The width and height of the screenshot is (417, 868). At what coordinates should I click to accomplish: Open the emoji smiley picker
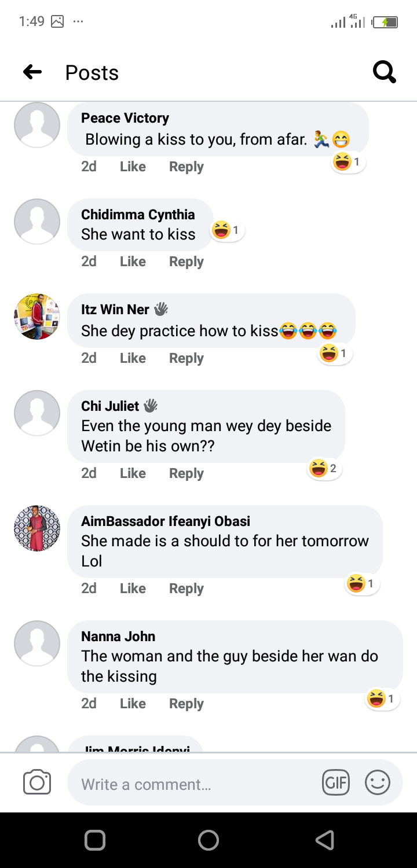tap(378, 783)
